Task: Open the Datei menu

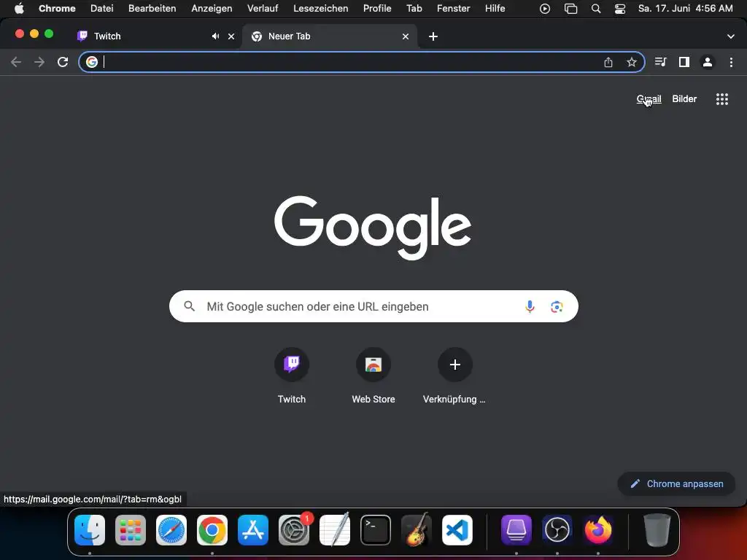Action: click(102, 9)
